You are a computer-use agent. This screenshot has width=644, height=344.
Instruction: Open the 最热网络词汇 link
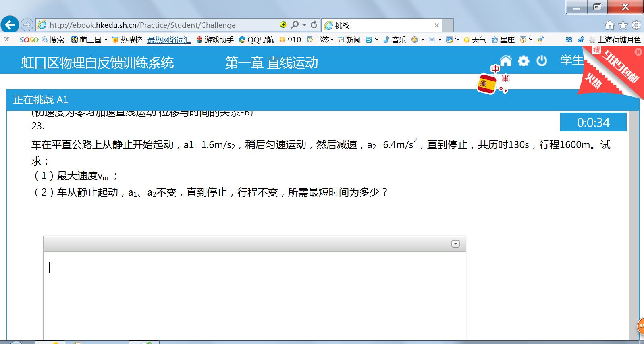click(169, 40)
